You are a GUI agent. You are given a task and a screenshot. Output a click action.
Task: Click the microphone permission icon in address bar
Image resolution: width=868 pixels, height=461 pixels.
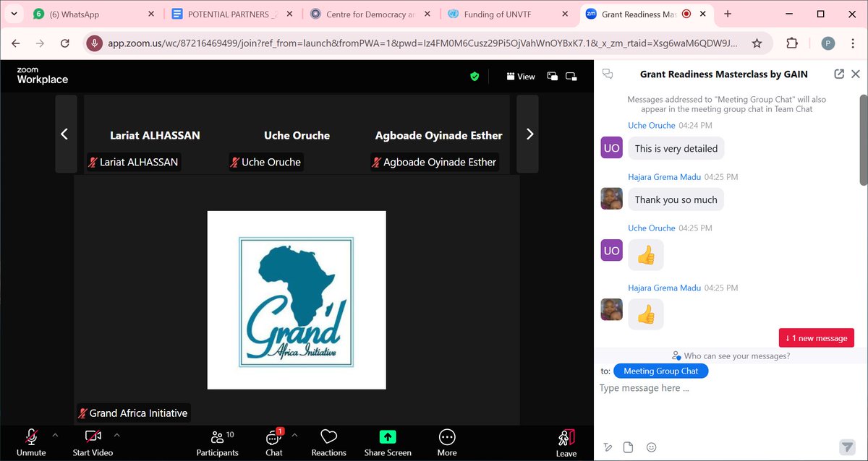(x=94, y=43)
